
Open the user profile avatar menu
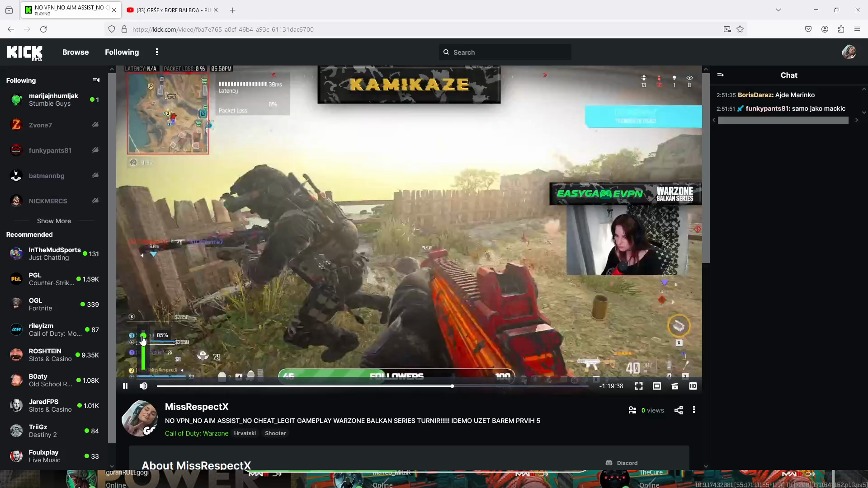(x=849, y=52)
